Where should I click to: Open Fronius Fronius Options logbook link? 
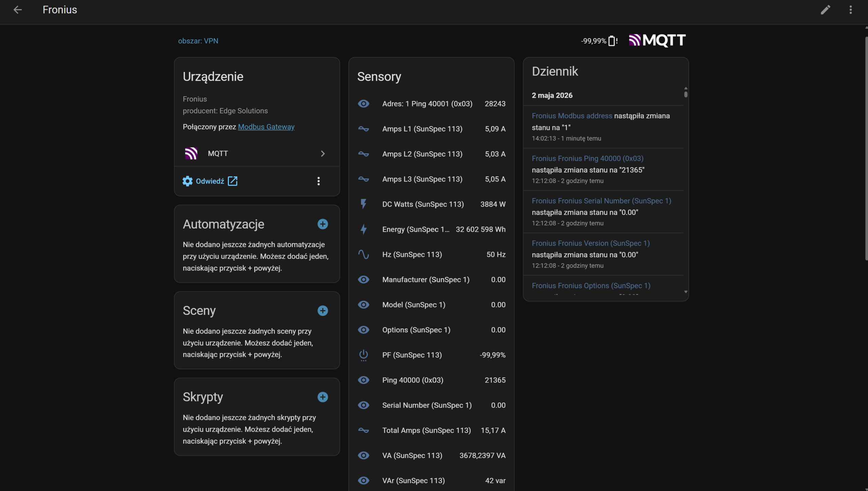[591, 286]
